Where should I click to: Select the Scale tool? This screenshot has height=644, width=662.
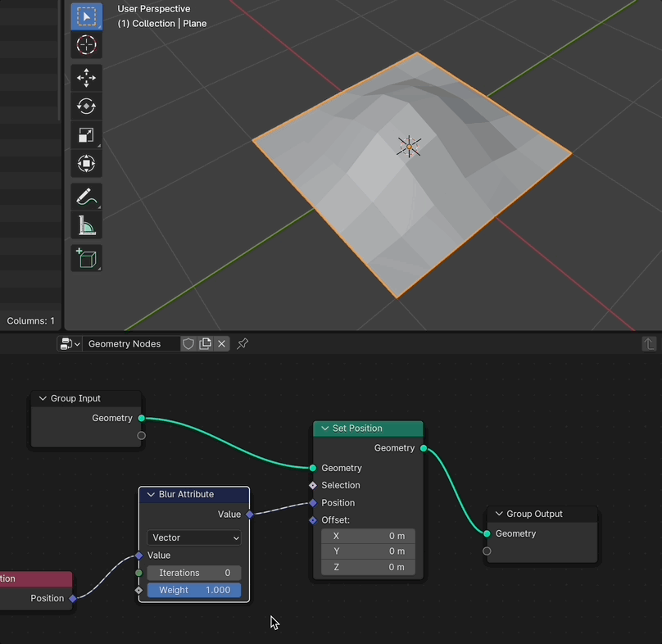point(86,134)
